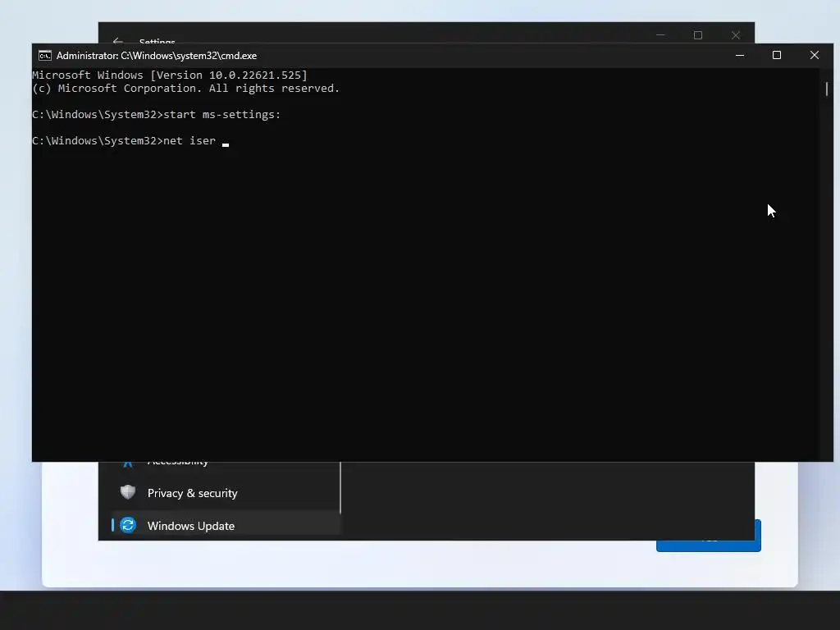
Task: Close the Command Prompt window
Action: click(x=815, y=55)
